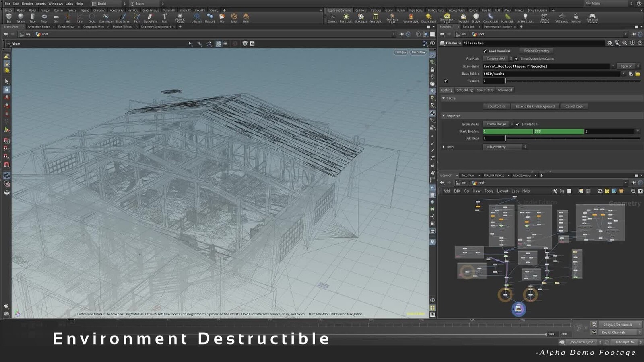Toggle the Simulation checkbox
Screen dimensions: 644x362
tap(518, 124)
